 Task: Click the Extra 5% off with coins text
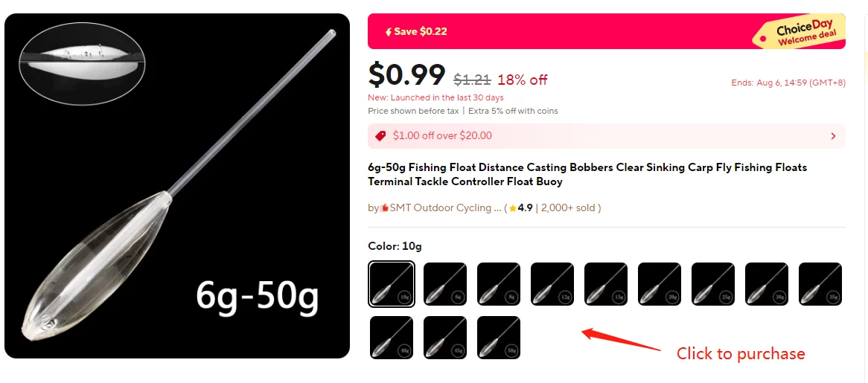coord(513,111)
